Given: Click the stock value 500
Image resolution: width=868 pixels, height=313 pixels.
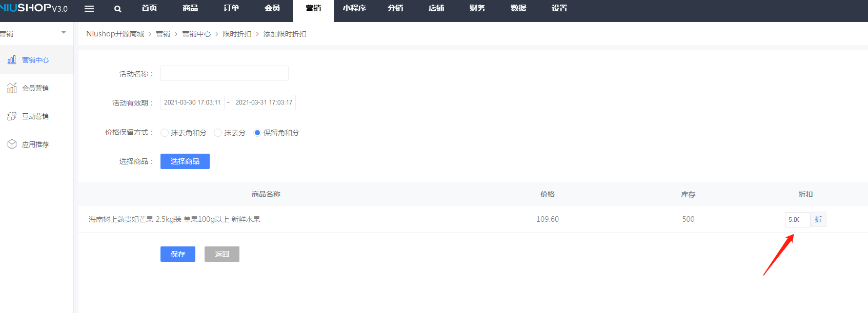Looking at the screenshot, I should 688,219.
